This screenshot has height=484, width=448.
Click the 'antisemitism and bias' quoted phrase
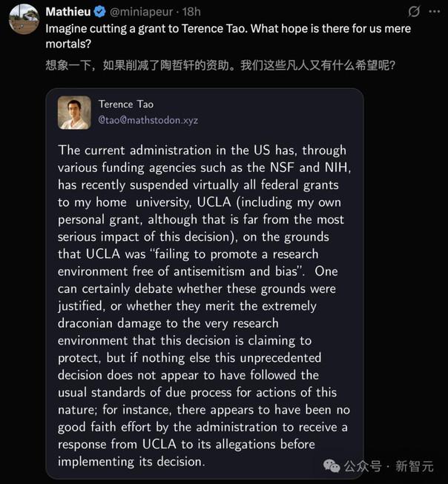(x=237, y=271)
